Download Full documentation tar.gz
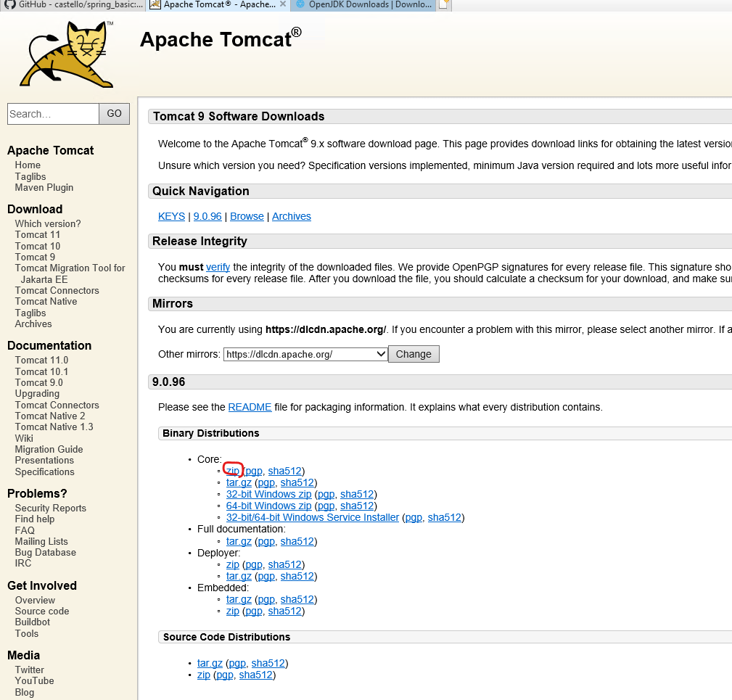The image size is (732, 700). 239,541
